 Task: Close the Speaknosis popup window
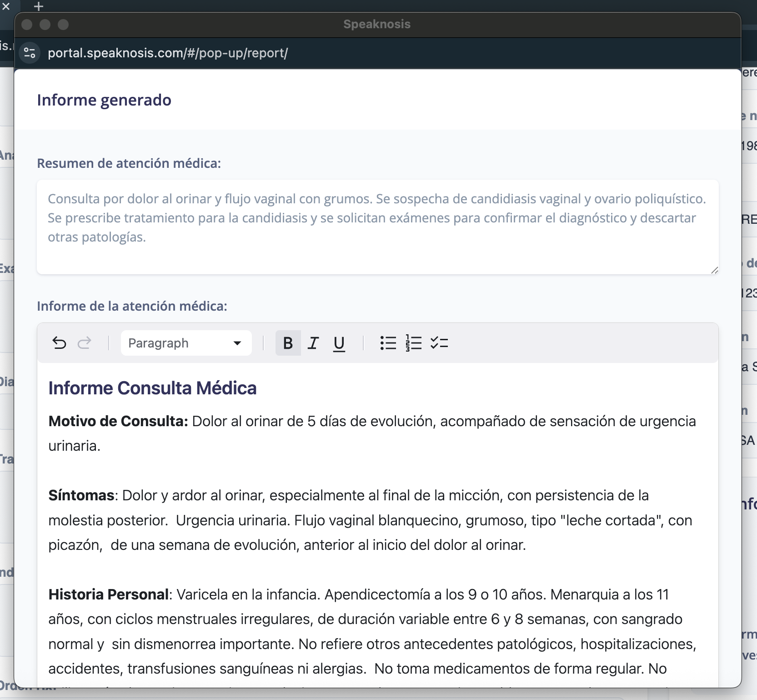pyautogui.click(x=27, y=25)
